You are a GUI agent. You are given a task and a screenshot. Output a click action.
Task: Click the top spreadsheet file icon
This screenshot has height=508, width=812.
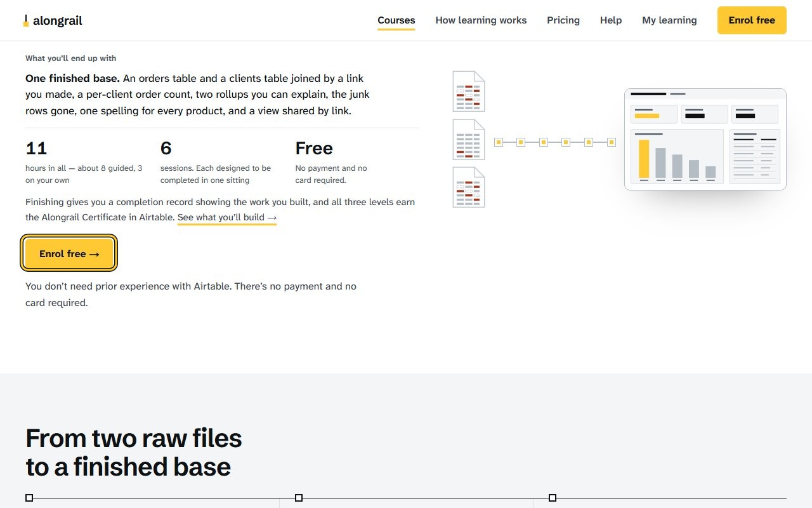tap(469, 91)
